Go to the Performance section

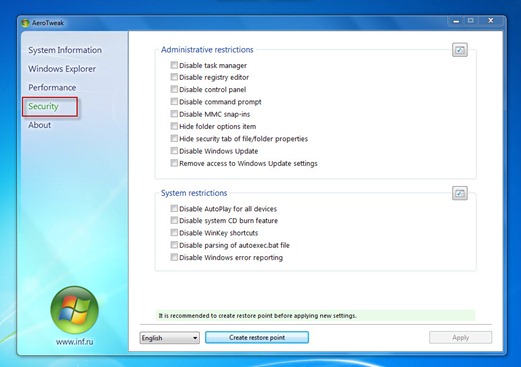coord(52,87)
